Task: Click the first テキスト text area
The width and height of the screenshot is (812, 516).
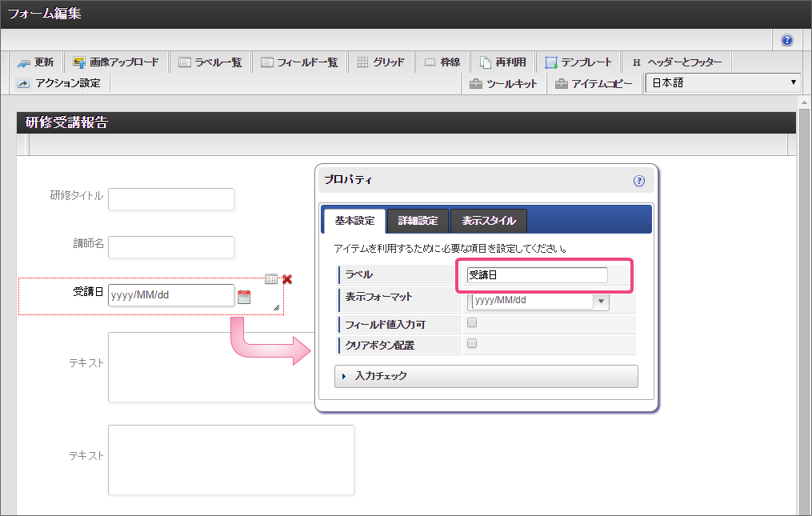Action: [211, 367]
